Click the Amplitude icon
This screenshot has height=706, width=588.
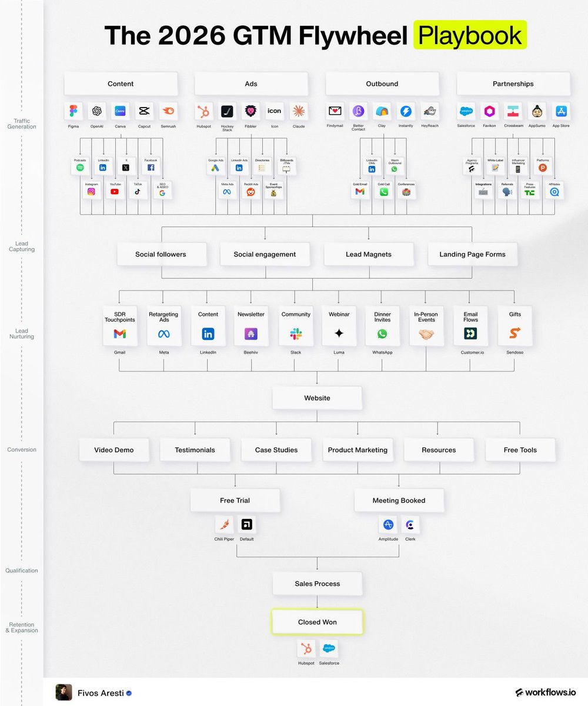[388, 524]
